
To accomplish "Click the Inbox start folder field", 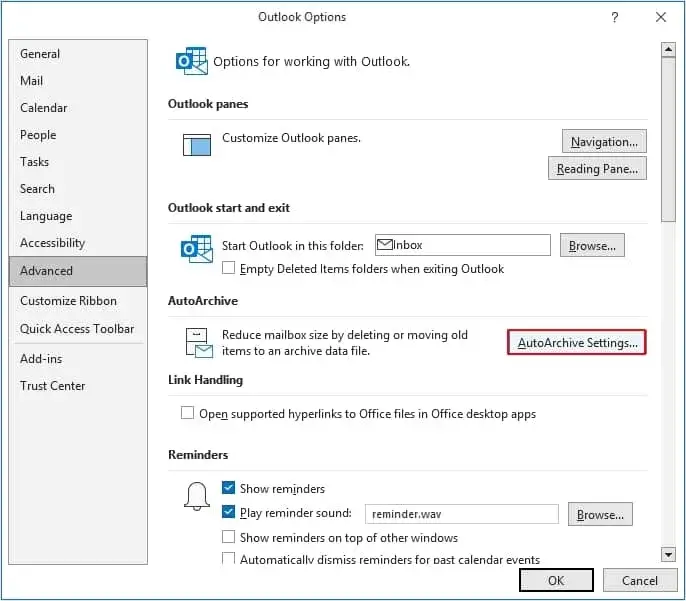I will (x=462, y=245).
